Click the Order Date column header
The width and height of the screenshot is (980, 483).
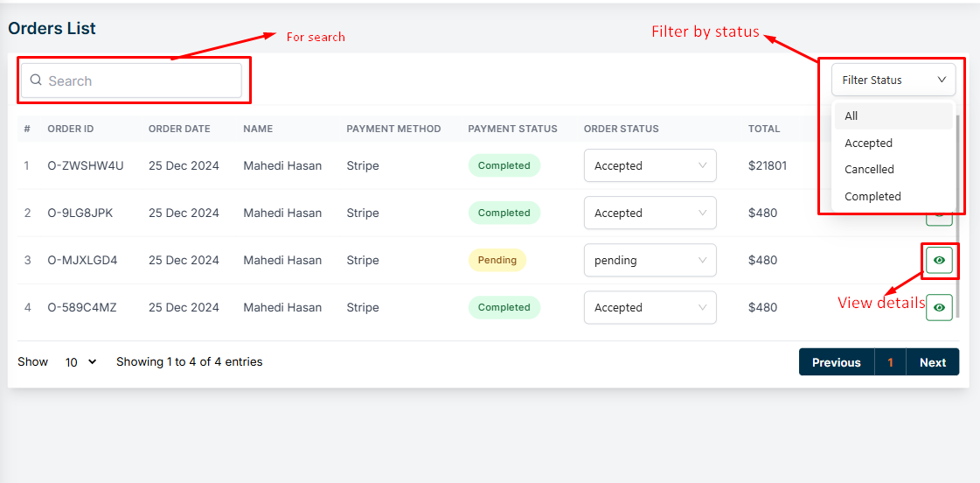[x=179, y=129]
